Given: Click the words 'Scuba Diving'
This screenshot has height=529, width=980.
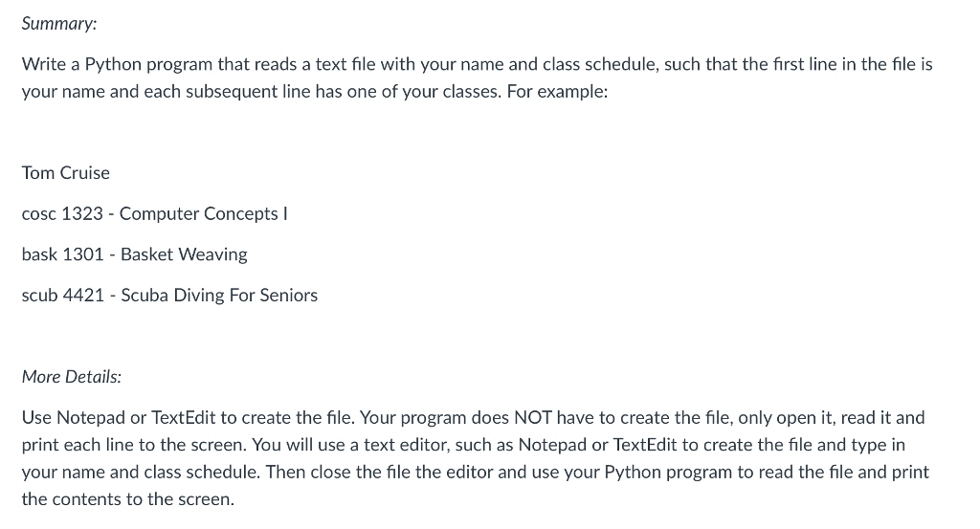Looking at the screenshot, I should click(x=172, y=295).
